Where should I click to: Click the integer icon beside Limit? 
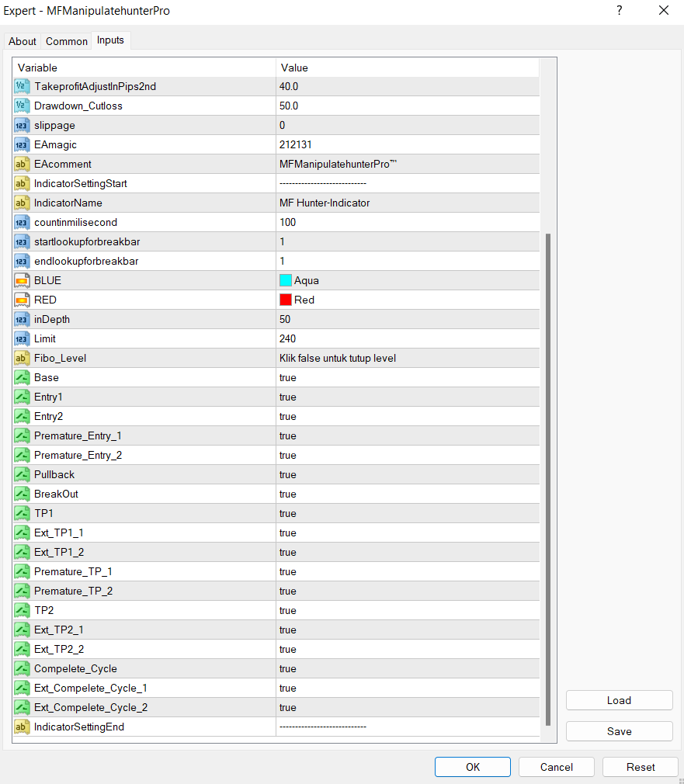click(22, 339)
